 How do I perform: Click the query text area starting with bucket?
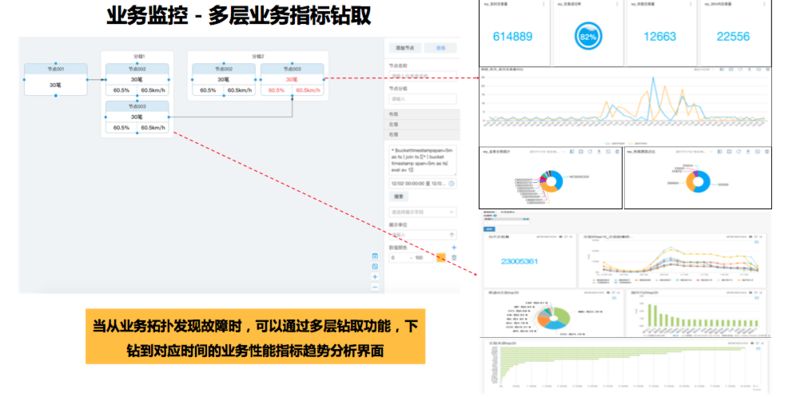point(423,160)
